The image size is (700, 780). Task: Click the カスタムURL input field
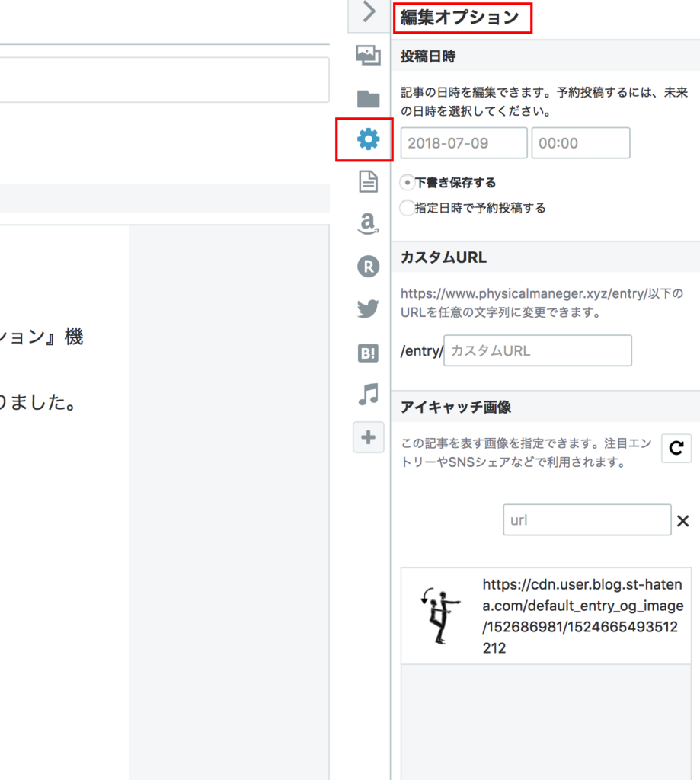click(x=537, y=350)
